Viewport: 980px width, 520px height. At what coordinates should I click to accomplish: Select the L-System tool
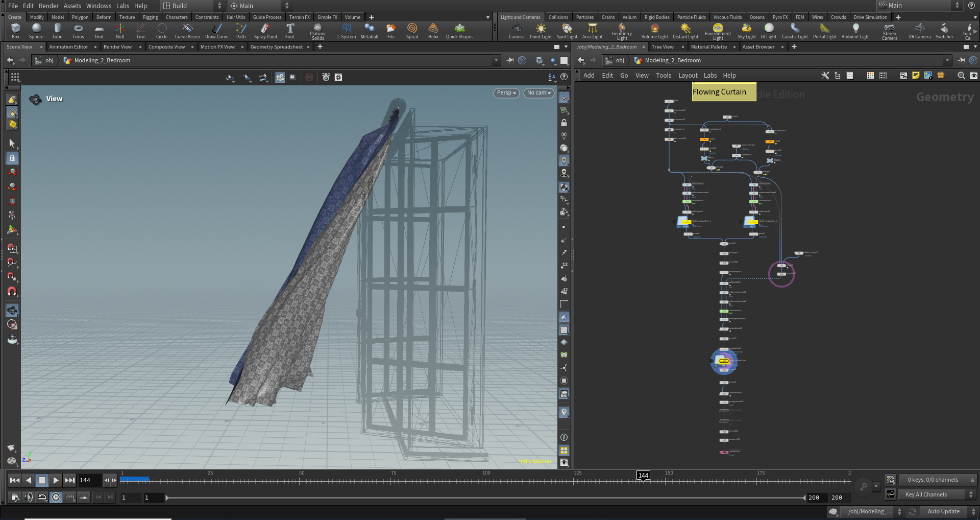[346, 31]
